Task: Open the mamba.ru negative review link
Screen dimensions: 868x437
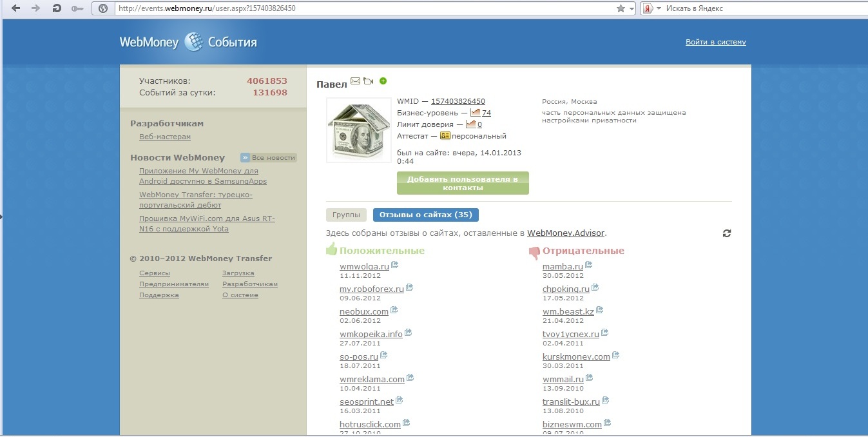Action: pyautogui.click(x=563, y=267)
